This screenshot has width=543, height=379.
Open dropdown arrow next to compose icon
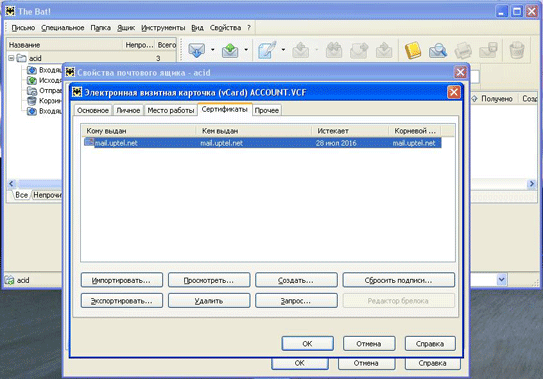[283, 50]
